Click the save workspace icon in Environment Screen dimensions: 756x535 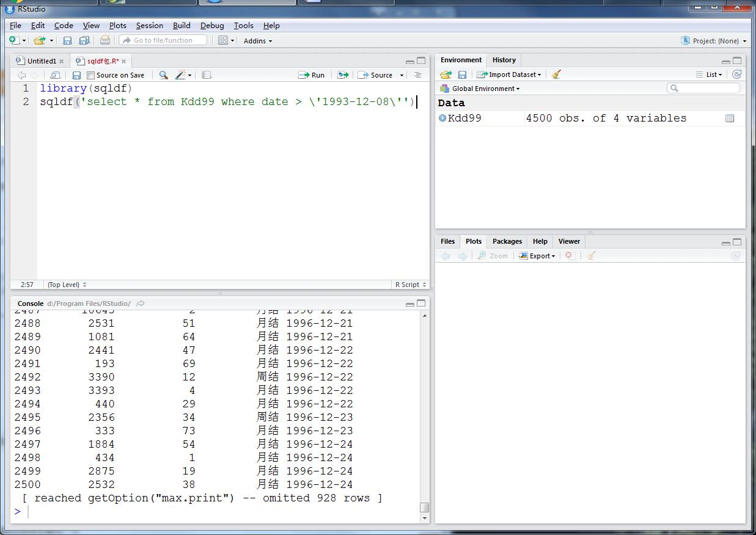coord(463,75)
